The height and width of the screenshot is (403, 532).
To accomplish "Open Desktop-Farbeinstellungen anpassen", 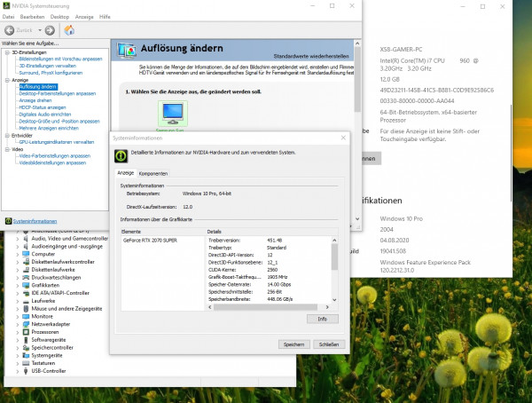I will coord(58,93).
